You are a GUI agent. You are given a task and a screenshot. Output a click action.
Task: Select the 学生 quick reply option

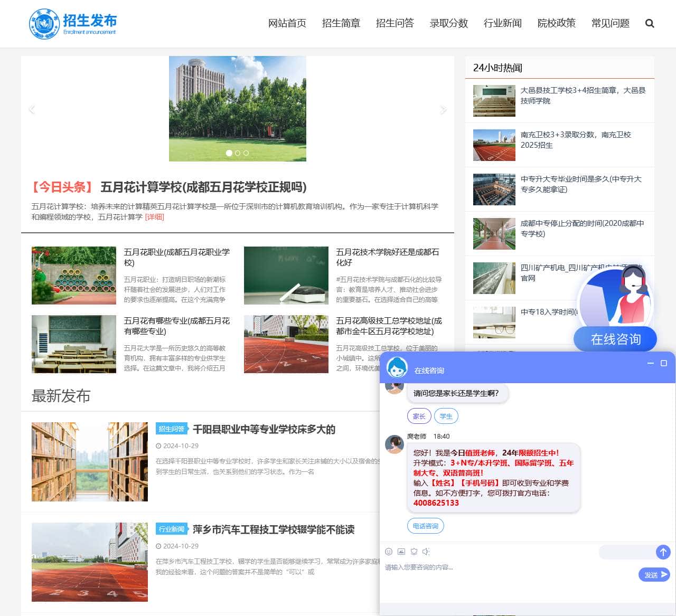pyautogui.click(x=446, y=416)
